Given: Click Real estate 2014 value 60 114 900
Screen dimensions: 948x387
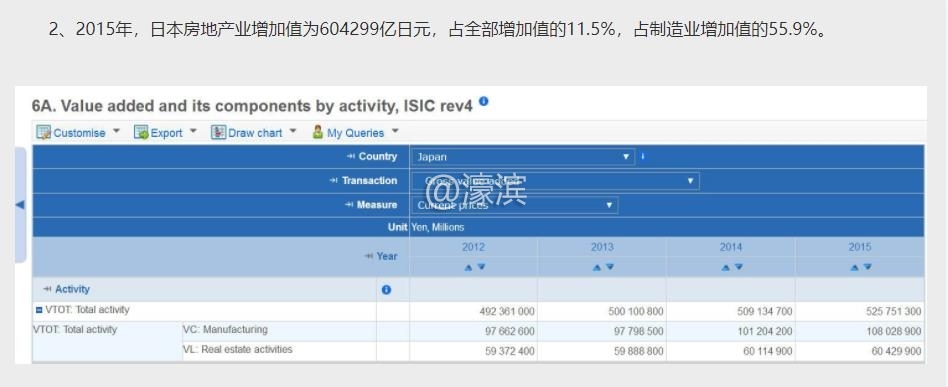Looking at the screenshot, I should pyautogui.click(x=767, y=351).
